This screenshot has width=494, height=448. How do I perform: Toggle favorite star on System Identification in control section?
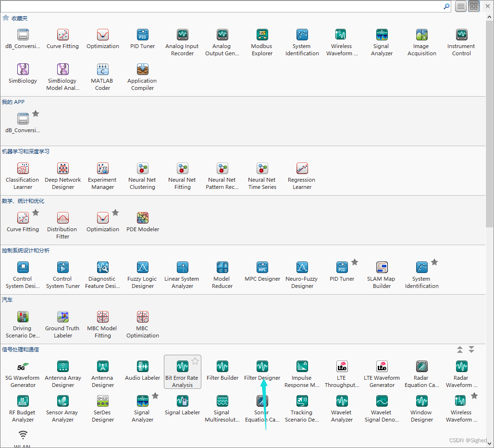[x=434, y=262]
